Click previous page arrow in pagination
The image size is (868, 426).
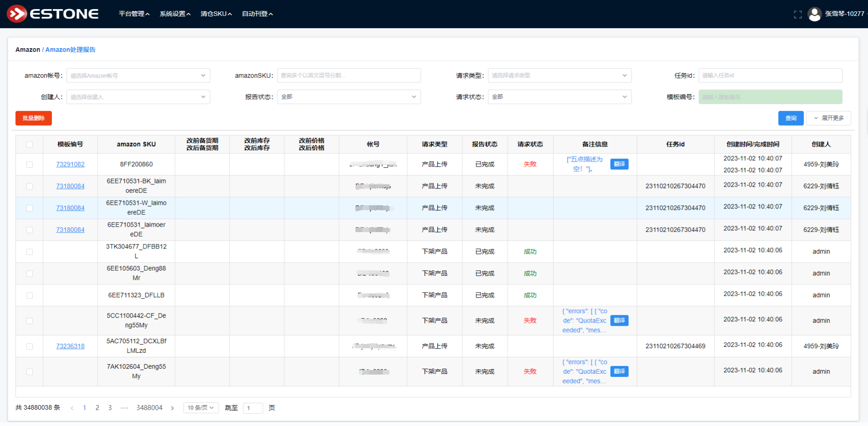pos(72,408)
